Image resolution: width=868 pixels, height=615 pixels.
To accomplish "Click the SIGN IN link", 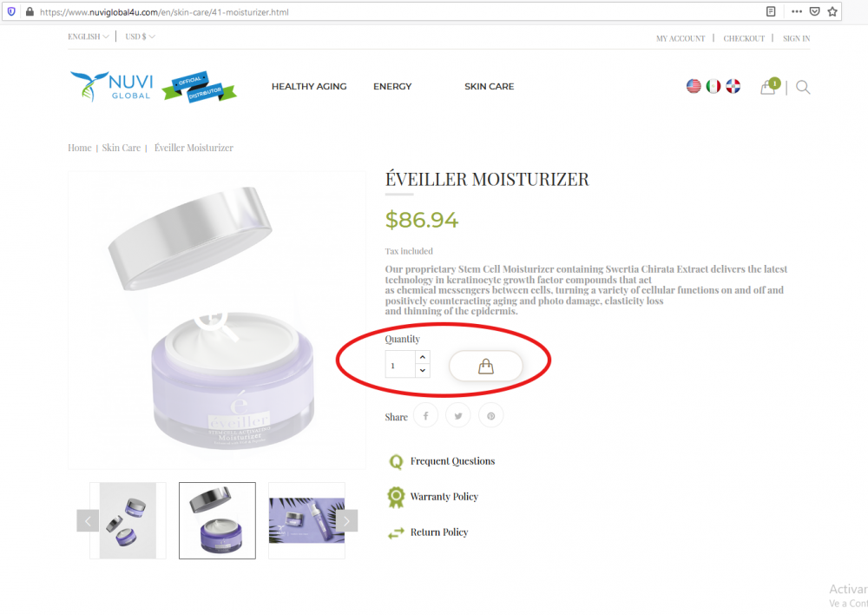I will tap(796, 39).
